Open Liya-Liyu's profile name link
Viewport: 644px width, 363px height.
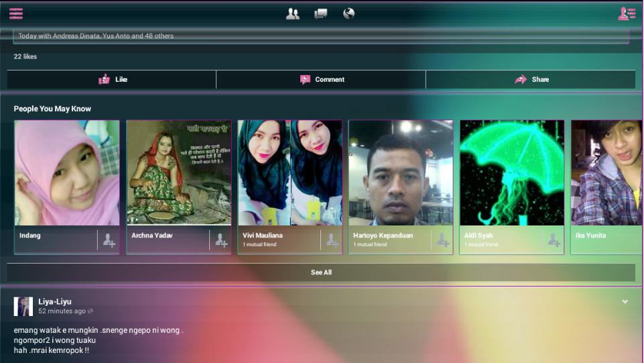click(x=55, y=301)
